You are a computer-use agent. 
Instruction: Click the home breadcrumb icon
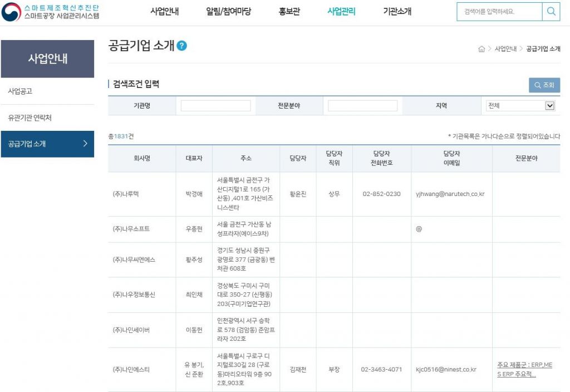click(481, 49)
